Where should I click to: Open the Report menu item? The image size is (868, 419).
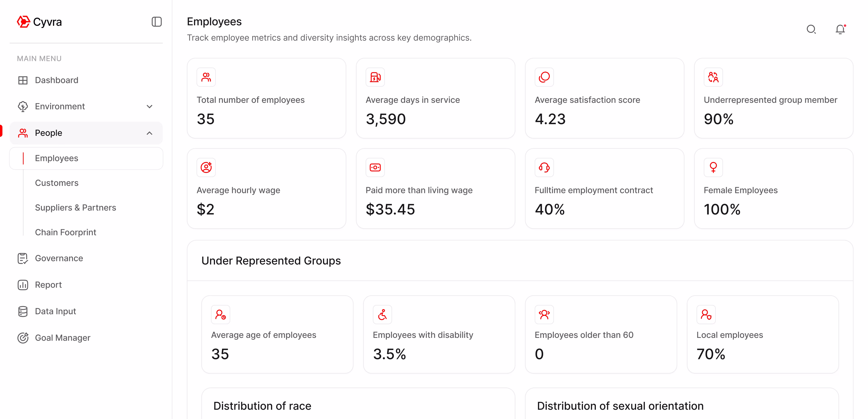click(x=48, y=285)
